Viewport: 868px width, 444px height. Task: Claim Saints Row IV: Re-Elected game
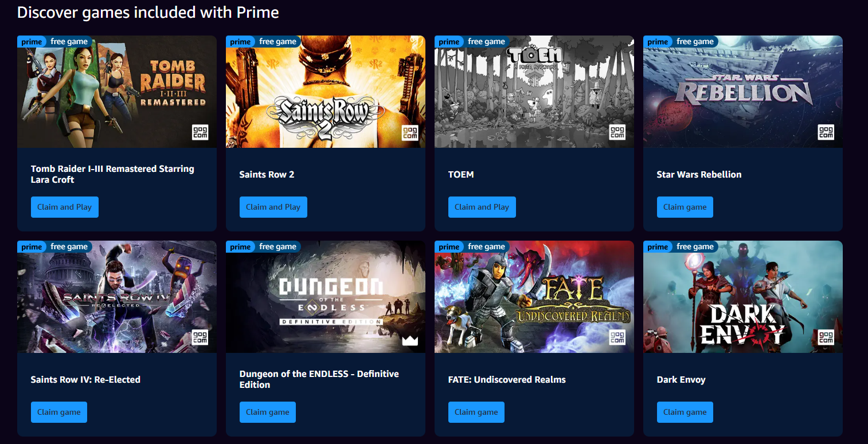pyautogui.click(x=59, y=412)
